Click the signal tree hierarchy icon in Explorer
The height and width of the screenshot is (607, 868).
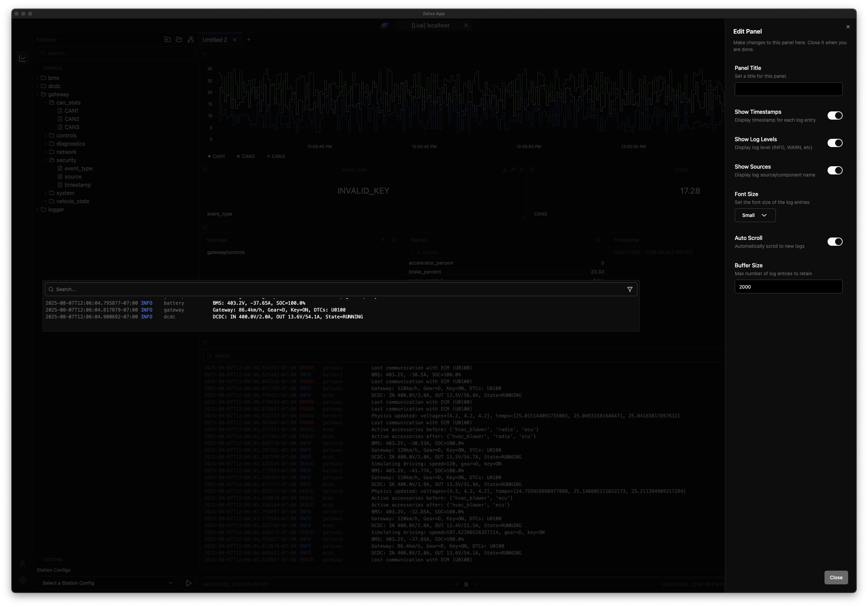(x=191, y=39)
